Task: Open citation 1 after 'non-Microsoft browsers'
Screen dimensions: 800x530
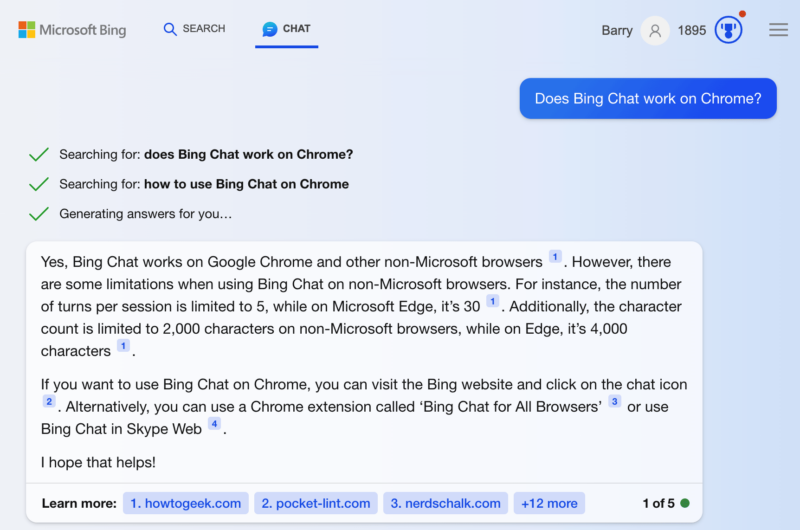Action: tap(555, 257)
